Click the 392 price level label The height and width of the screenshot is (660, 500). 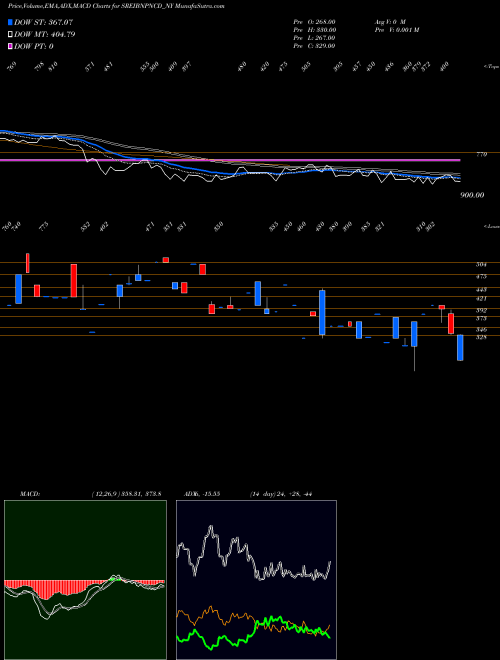[x=481, y=311]
